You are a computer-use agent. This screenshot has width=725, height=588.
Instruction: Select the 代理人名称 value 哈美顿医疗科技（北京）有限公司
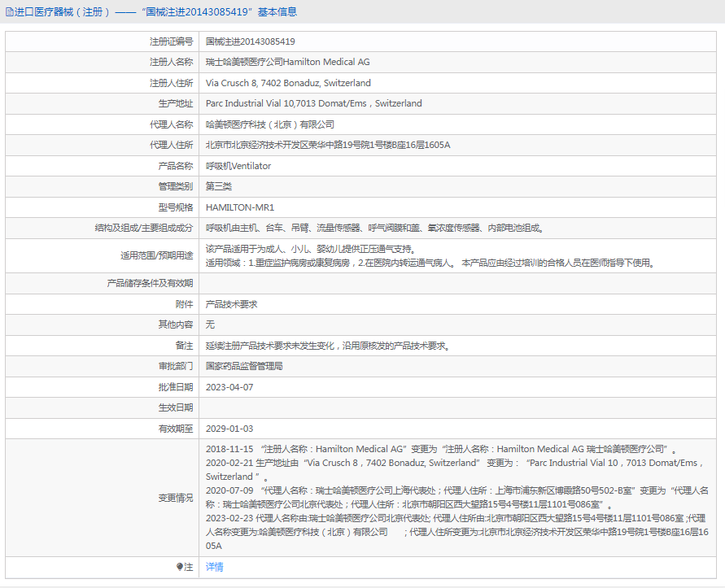tap(269, 124)
